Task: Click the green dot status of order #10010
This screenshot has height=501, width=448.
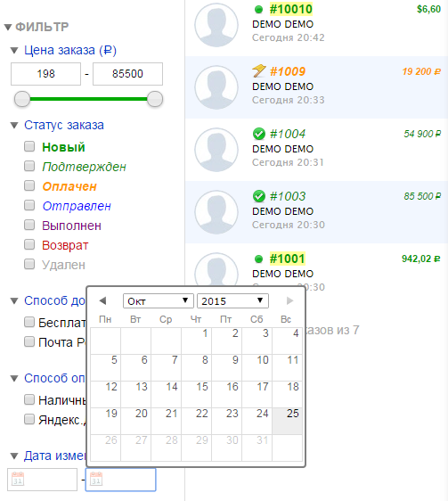Action: (x=258, y=10)
